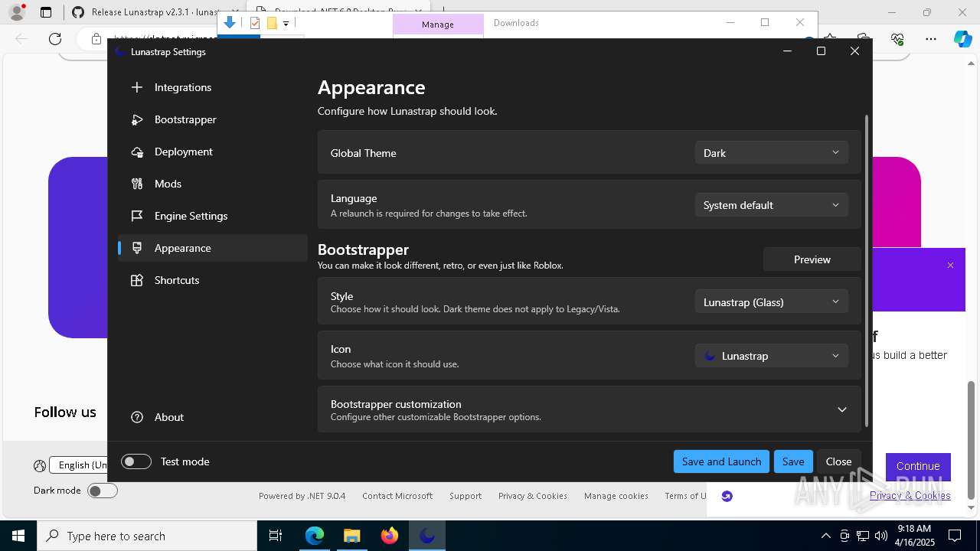Open the tab actions menu icon
The image size is (980, 551).
[x=46, y=12]
